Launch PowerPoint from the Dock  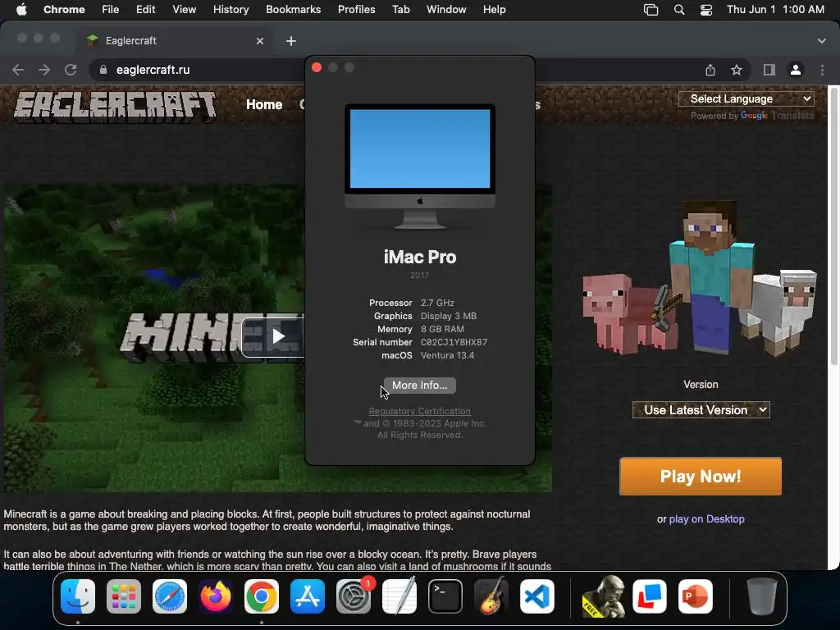[x=696, y=596]
